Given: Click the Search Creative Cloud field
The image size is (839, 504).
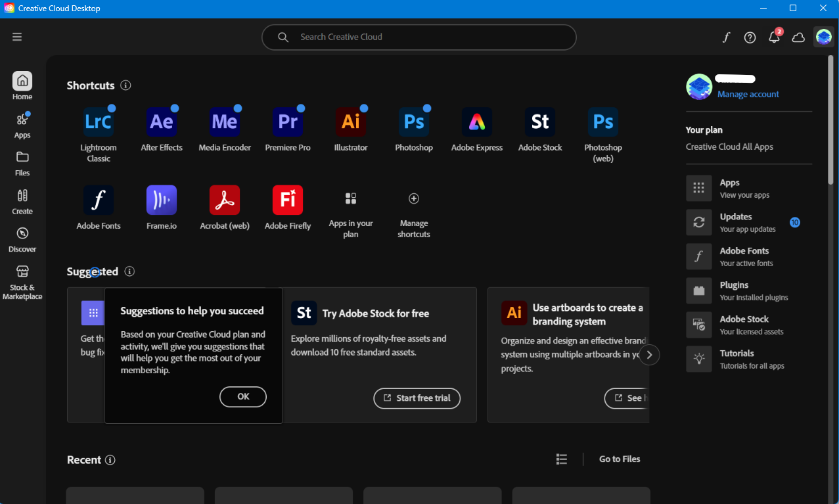Looking at the screenshot, I should 419,37.
